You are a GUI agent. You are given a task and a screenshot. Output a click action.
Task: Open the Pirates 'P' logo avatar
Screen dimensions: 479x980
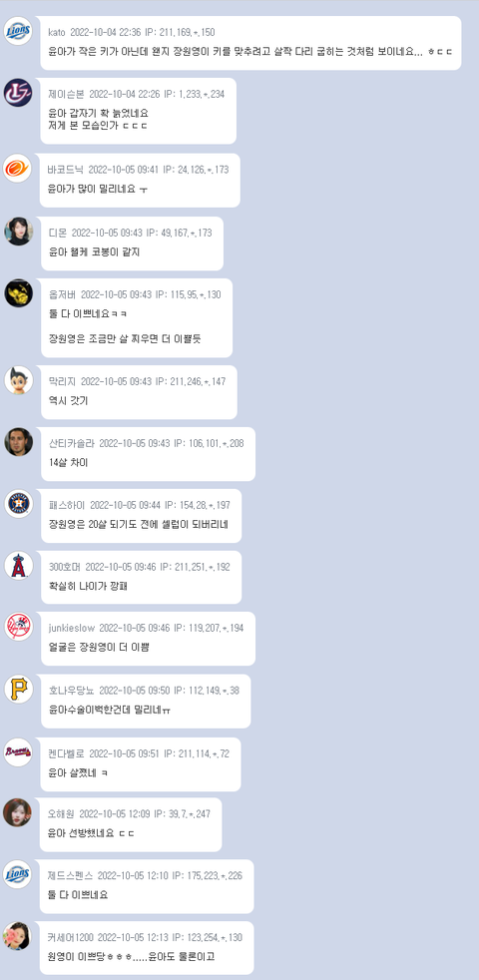[x=18, y=689]
